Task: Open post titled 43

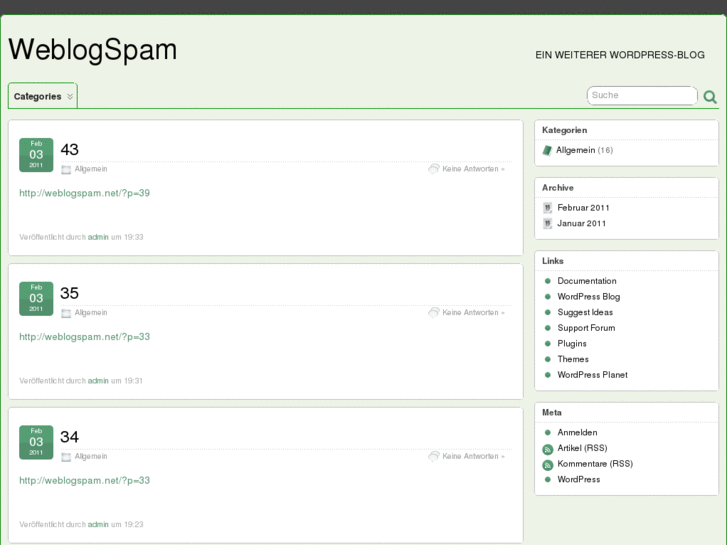Action: click(70, 149)
